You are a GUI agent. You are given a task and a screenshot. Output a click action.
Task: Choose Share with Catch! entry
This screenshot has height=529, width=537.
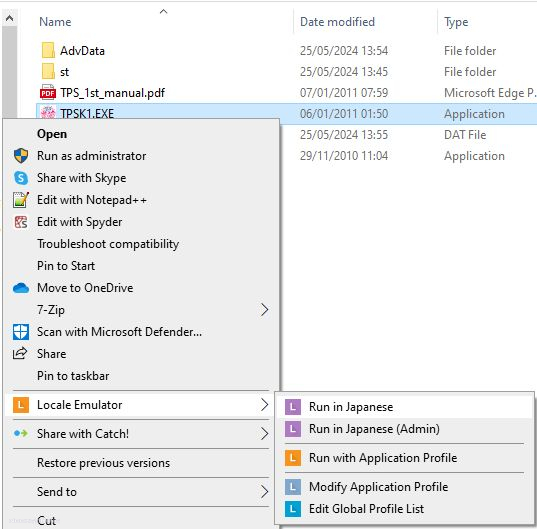pyautogui.click(x=141, y=434)
